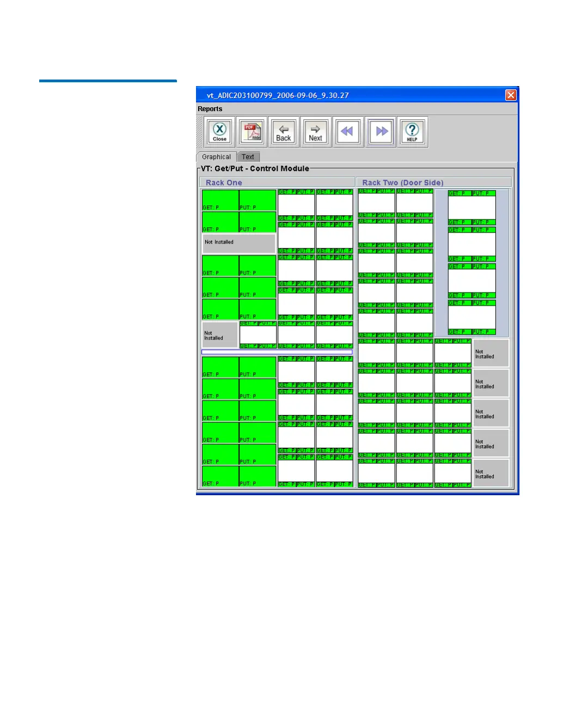Advance with the Next arrow button
The image size is (588, 706).
click(316, 132)
